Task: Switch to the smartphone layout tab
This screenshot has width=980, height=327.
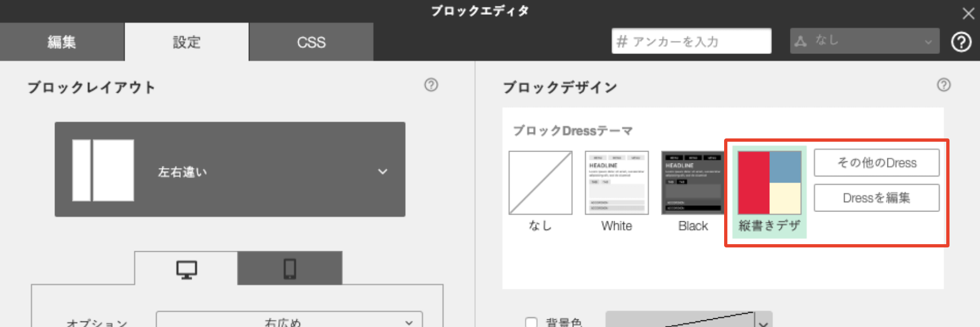Action: (290, 269)
